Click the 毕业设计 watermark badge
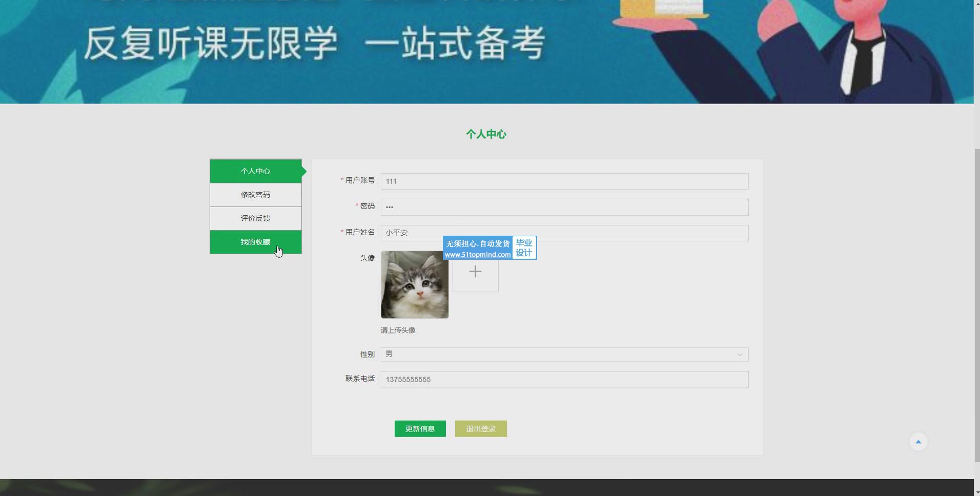The width and height of the screenshot is (980, 496). coord(524,248)
